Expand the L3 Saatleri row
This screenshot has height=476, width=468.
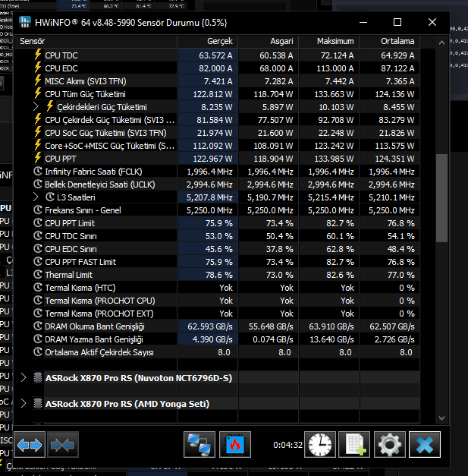point(36,197)
